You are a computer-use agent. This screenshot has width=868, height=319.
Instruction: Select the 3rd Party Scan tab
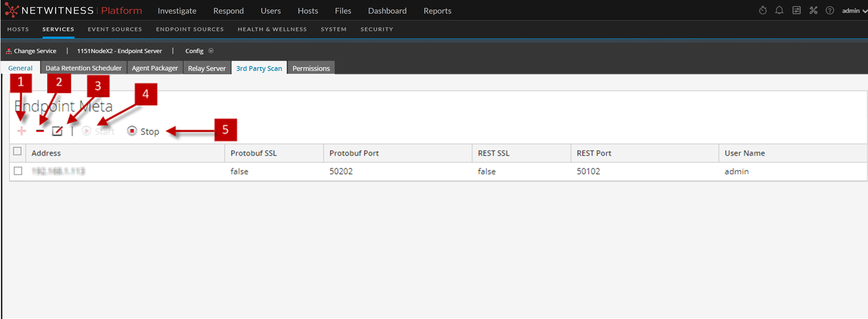[259, 68]
